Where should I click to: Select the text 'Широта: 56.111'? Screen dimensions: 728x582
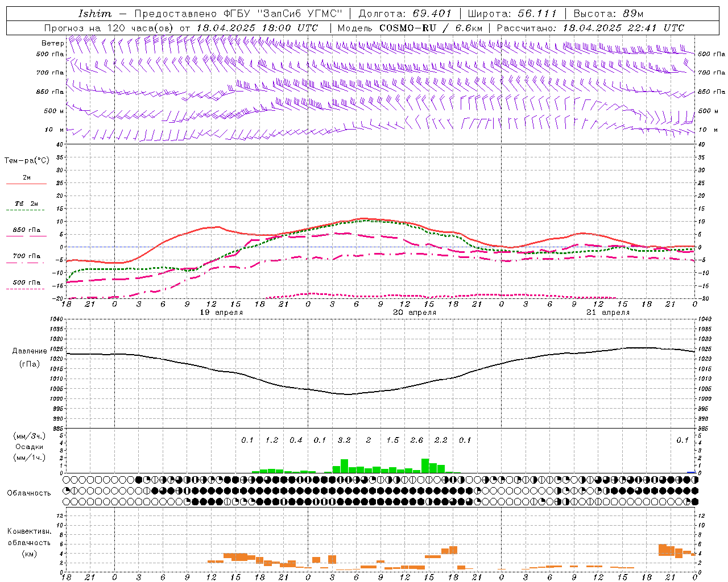512,14
